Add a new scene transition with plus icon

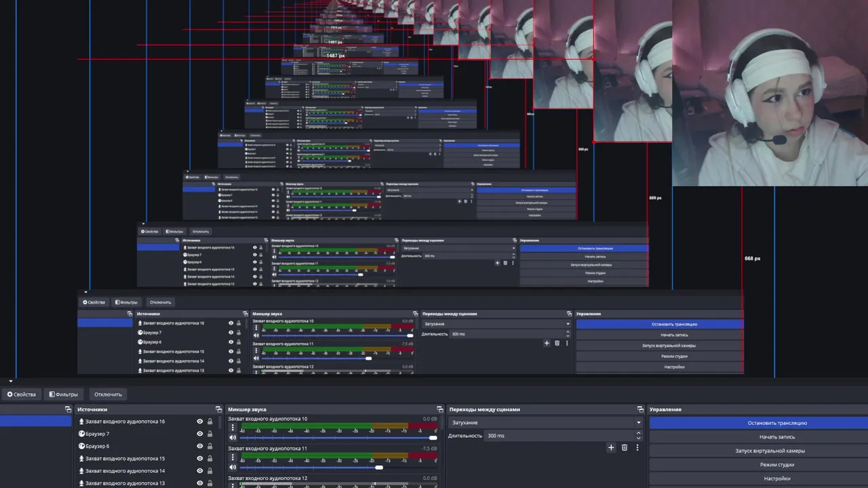(611, 447)
